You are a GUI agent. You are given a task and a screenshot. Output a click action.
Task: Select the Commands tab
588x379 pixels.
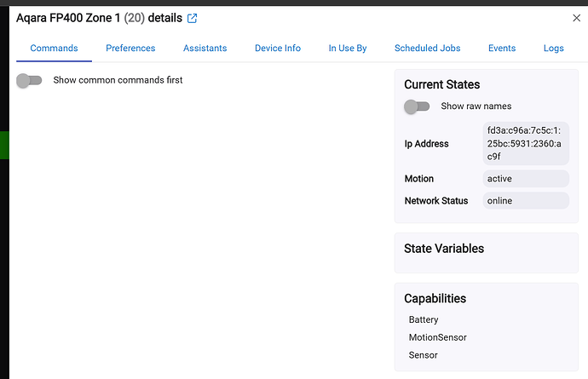point(54,48)
